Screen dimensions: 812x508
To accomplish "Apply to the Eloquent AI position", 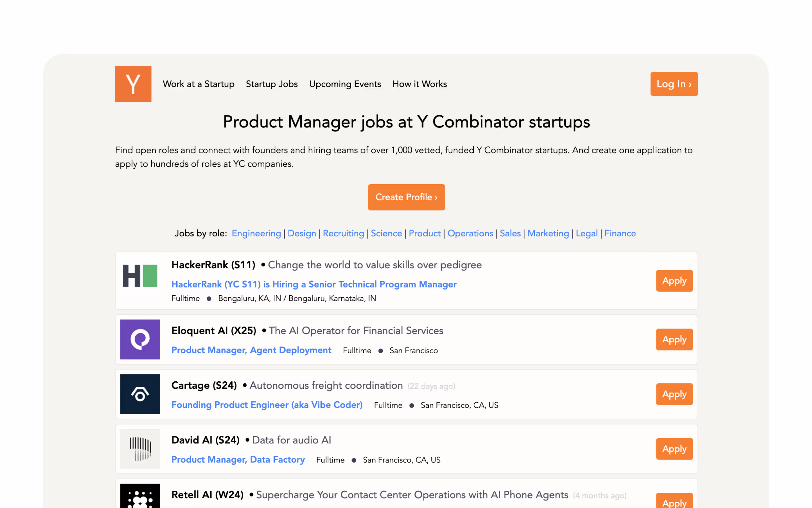I will 674,339.
